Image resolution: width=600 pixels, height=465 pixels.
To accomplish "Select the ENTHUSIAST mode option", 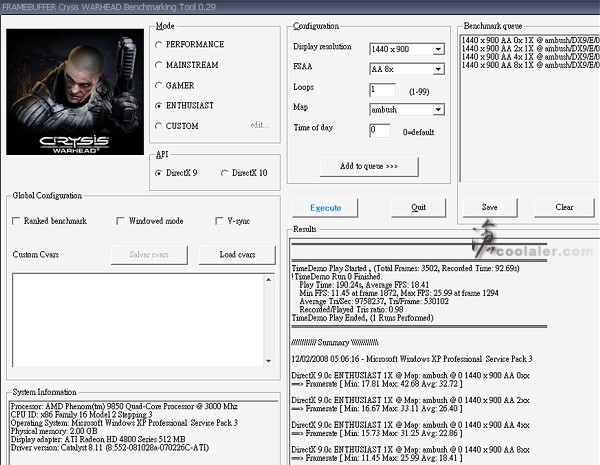I will point(158,106).
